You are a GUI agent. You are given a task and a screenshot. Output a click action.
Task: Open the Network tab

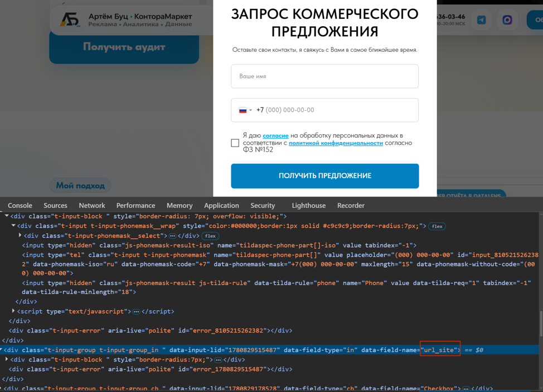92,205
